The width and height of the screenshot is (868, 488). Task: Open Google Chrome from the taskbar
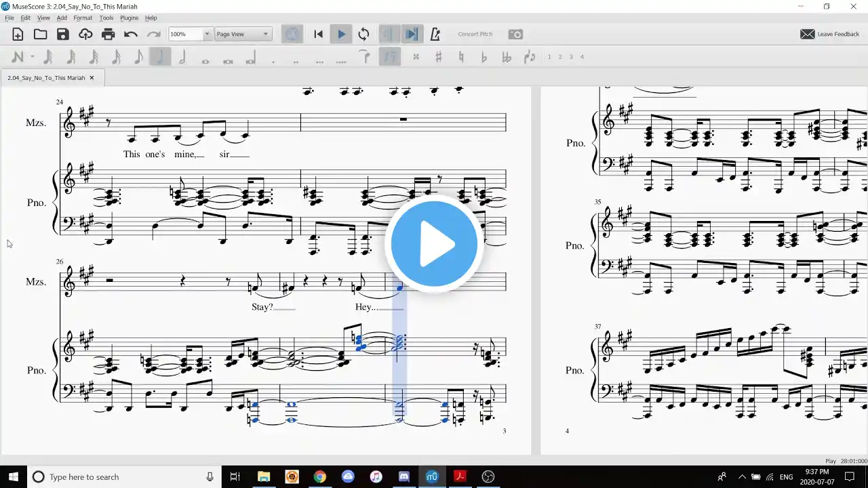coord(319,477)
